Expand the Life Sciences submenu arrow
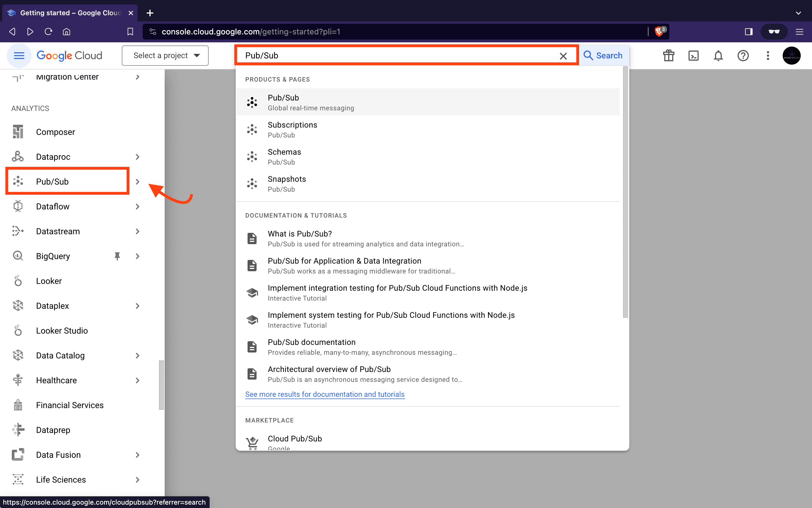The height and width of the screenshot is (508, 812). [137, 480]
